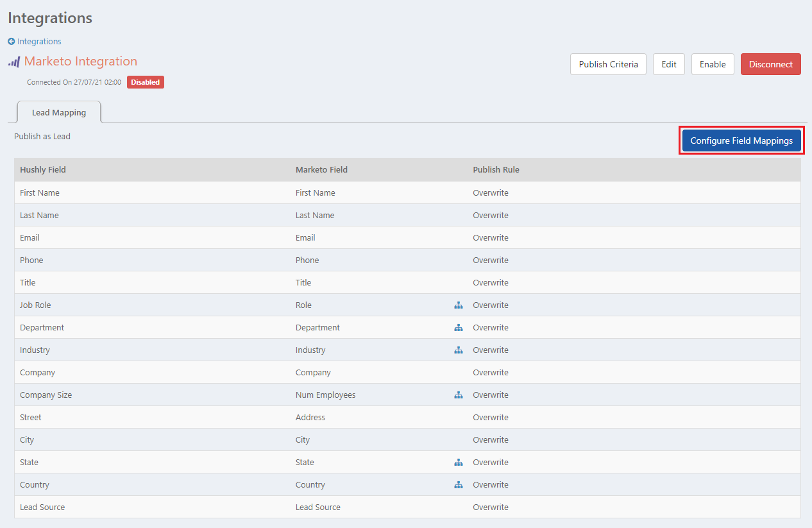Click the Marketo field City cell
812x528 pixels.
303,440
